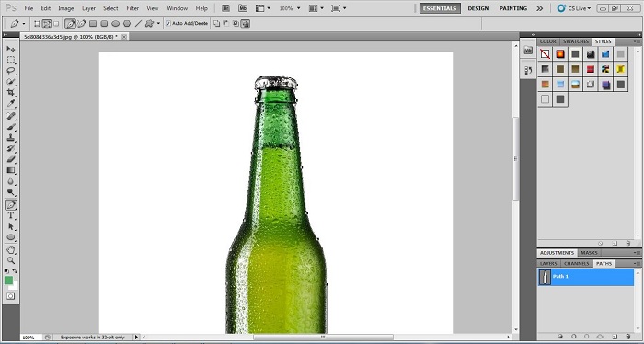Select the Quick Selection tool

click(11, 82)
